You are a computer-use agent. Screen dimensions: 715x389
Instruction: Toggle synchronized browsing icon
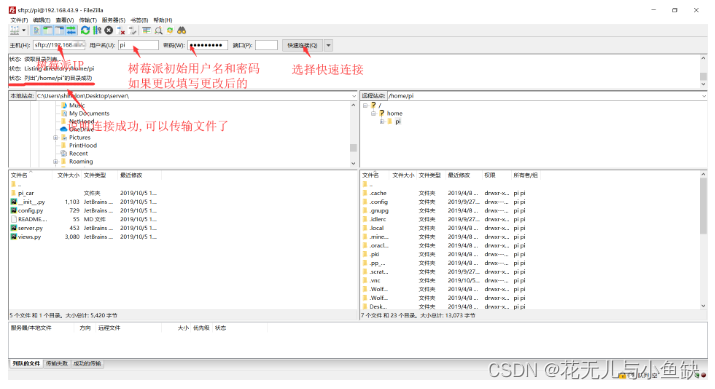click(x=170, y=31)
